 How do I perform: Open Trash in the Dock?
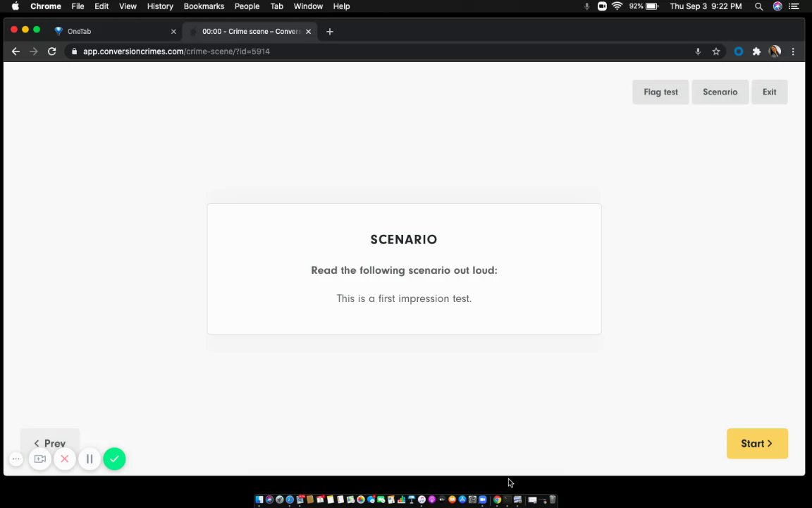[552, 500]
